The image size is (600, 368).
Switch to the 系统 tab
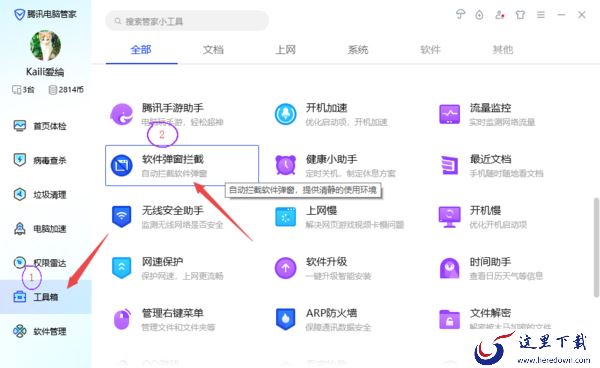coord(358,49)
